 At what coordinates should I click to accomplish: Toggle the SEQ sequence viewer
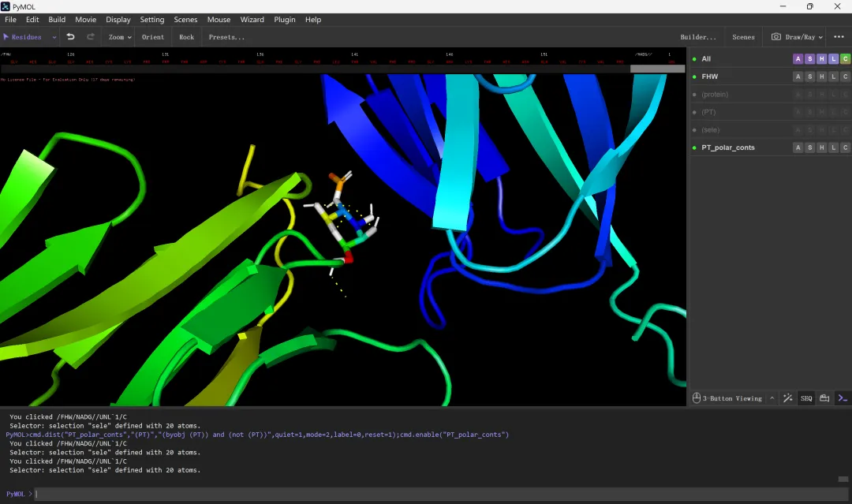806,398
